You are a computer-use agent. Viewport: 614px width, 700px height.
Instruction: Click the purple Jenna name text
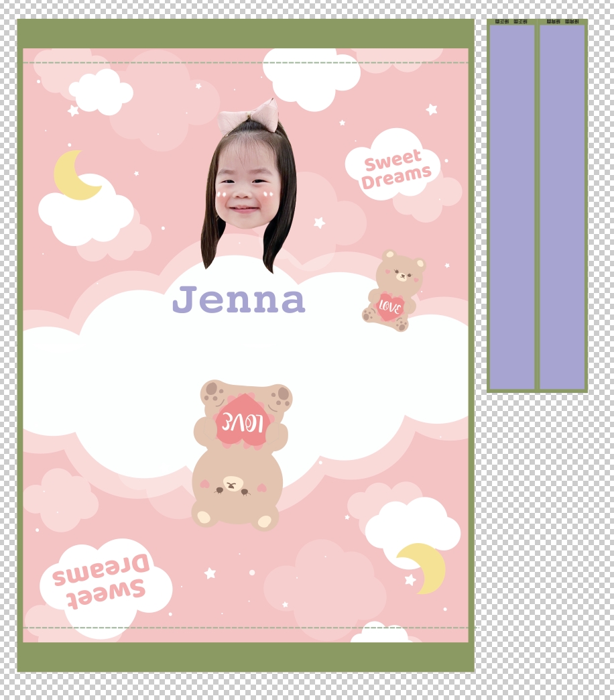239,300
